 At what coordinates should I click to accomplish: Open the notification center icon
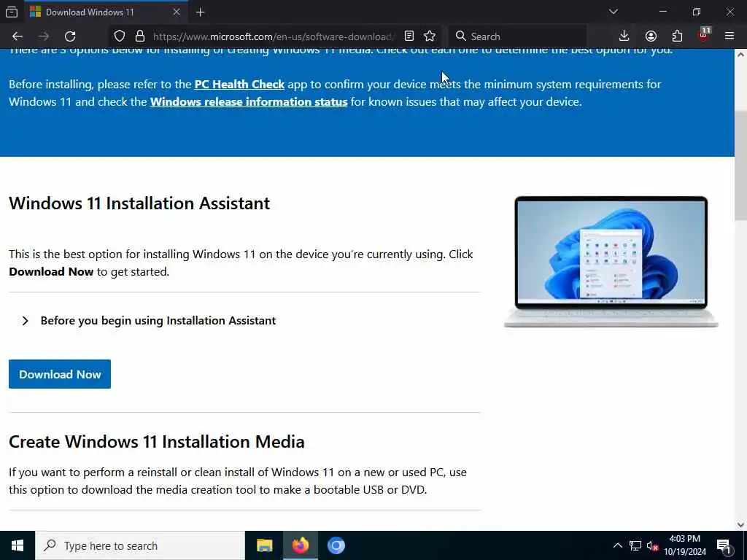click(724, 545)
